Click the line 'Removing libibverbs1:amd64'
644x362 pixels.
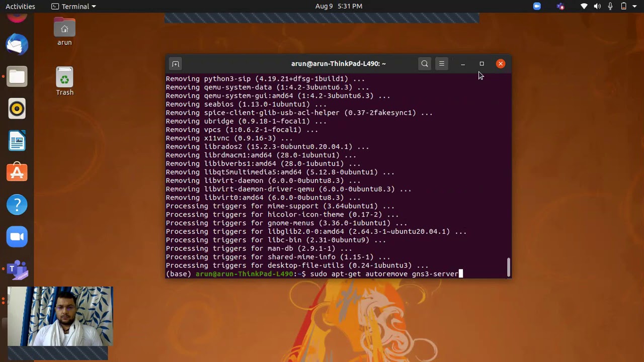pyautogui.click(x=263, y=164)
